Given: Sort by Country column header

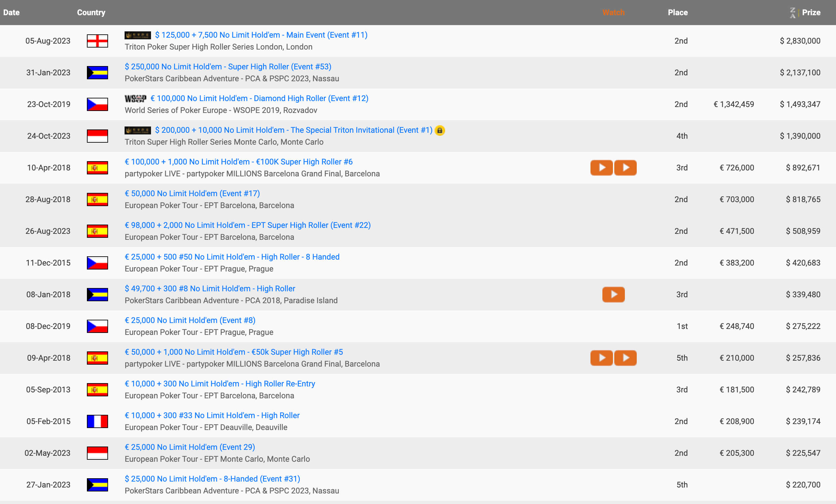Looking at the screenshot, I should point(91,13).
